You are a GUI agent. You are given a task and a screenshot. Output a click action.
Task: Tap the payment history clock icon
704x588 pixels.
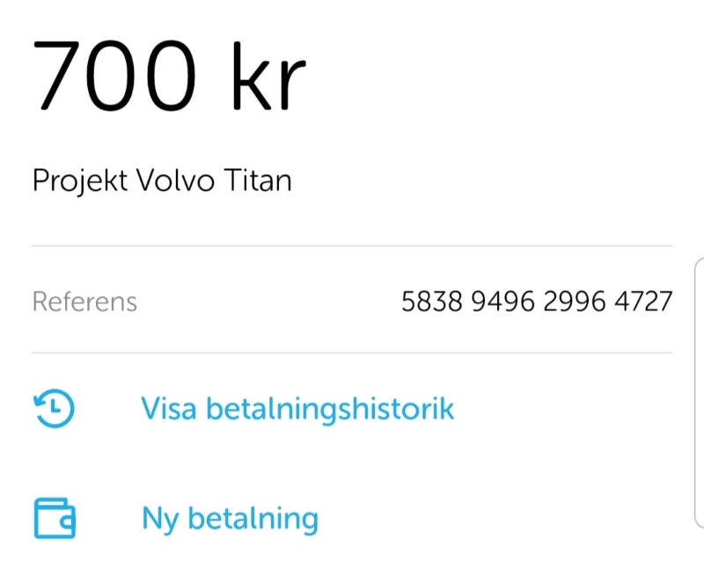55,408
